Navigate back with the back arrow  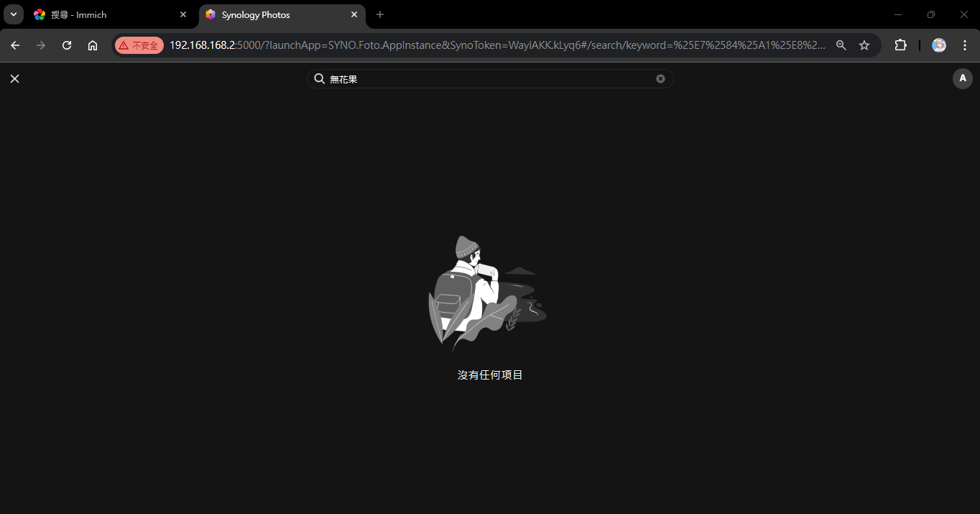[x=15, y=45]
